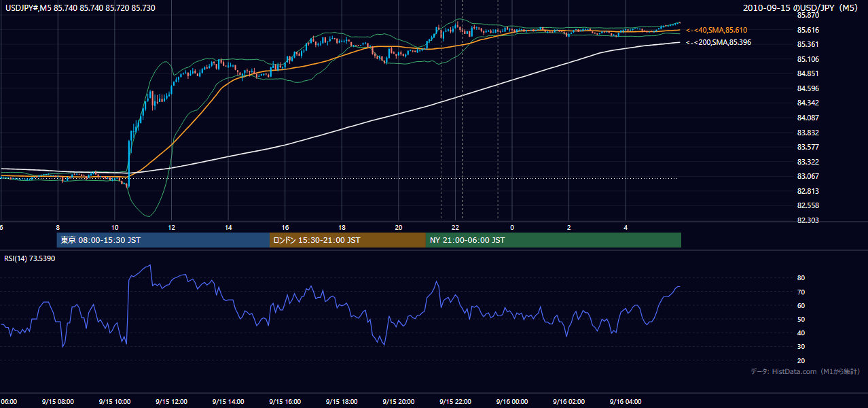Click price axis value 82.303

(808, 220)
